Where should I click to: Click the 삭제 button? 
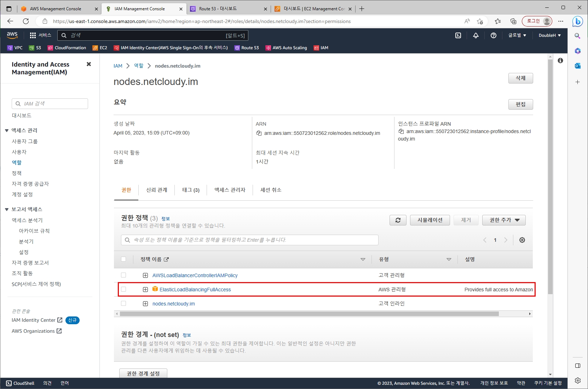tap(520, 78)
